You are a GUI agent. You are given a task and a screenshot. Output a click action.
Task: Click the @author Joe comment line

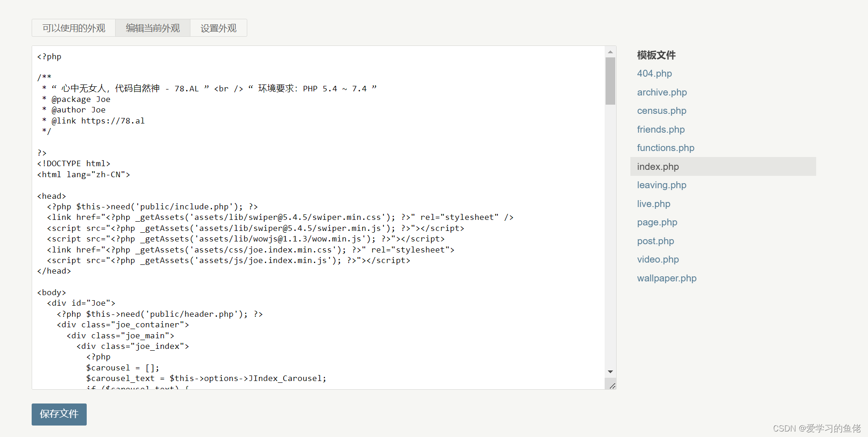pos(73,110)
